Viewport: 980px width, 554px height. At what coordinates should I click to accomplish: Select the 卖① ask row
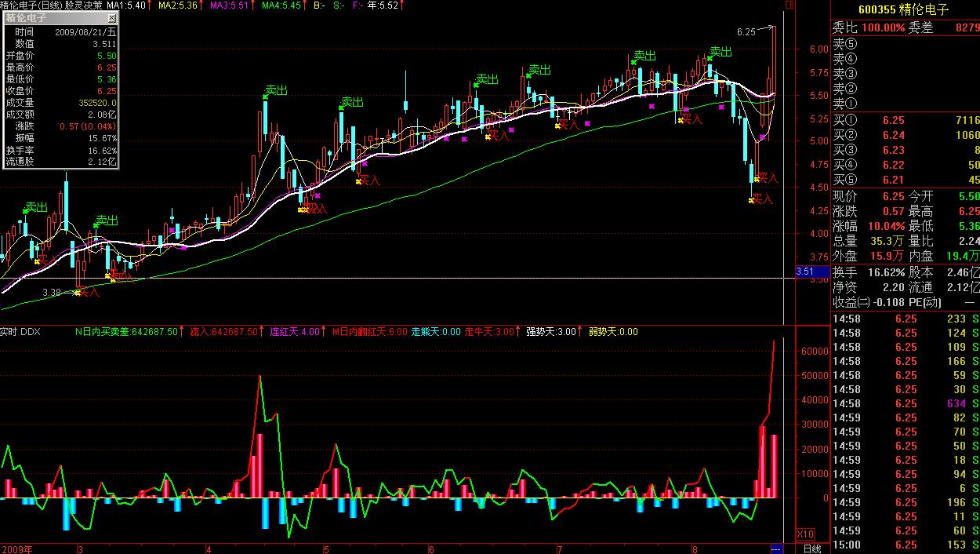pos(906,104)
